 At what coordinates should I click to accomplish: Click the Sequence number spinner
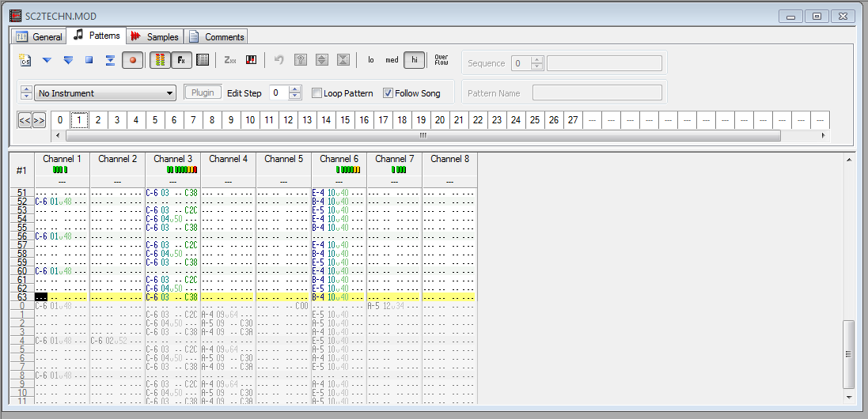(x=537, y=63)
